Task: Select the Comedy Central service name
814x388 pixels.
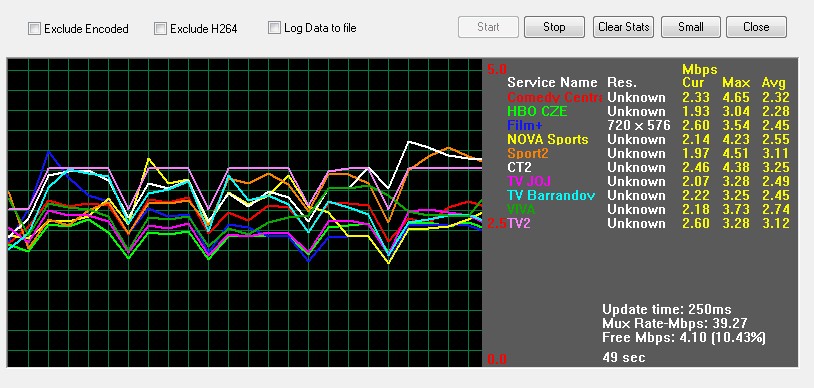Action: pyautogui.click(x=554, y=97)
